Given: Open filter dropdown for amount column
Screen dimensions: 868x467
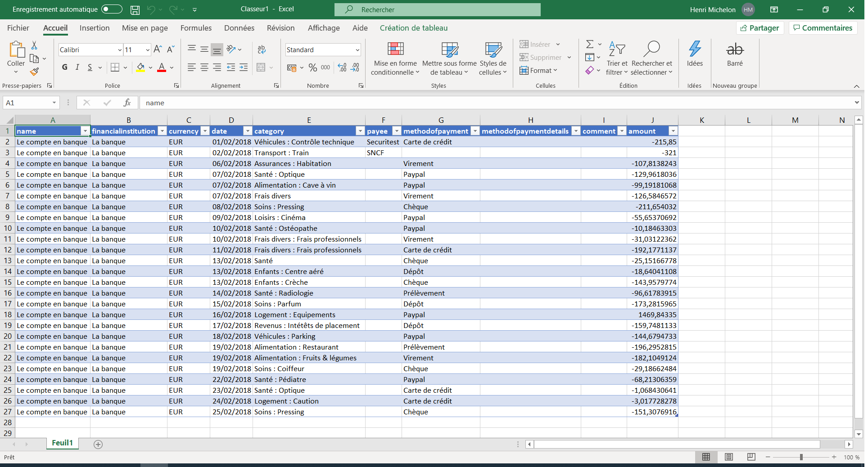Looking at the screenshot, I should coord(673,131).
